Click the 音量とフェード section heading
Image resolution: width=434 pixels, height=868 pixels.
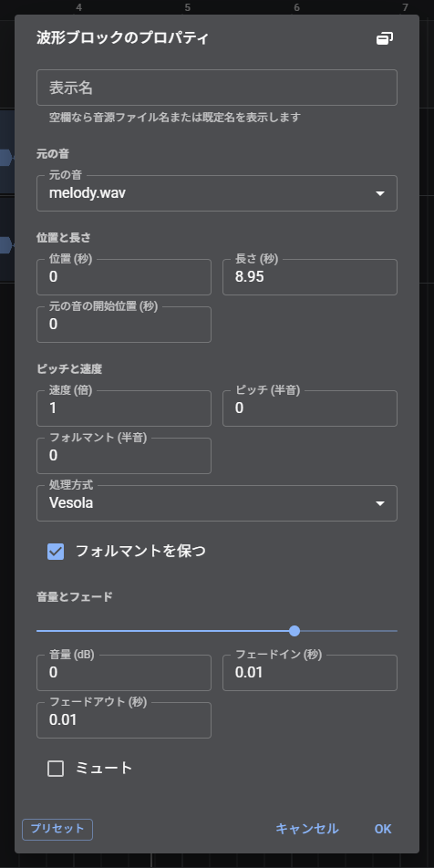[x=74, y=596]
